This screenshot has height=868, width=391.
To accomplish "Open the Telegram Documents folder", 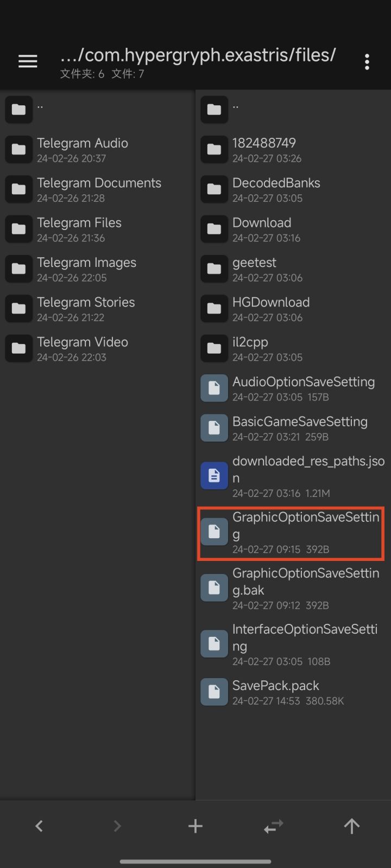I will pos(99,189).
